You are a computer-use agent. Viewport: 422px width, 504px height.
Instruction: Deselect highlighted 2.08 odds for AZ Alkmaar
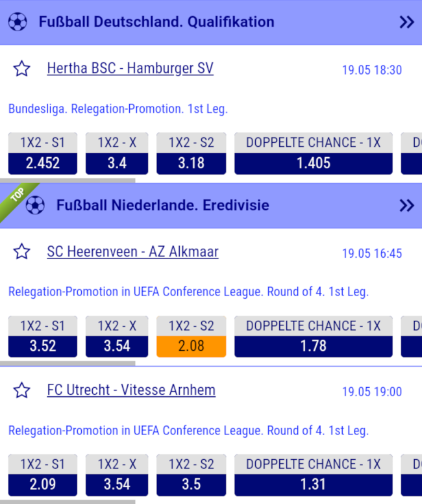coord(191,346)
